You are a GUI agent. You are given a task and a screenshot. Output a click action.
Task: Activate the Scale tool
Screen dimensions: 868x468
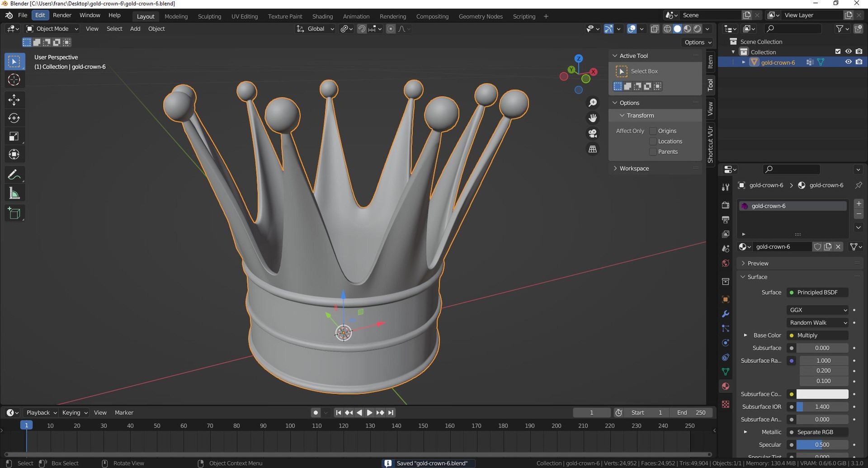tap(14, 136)
